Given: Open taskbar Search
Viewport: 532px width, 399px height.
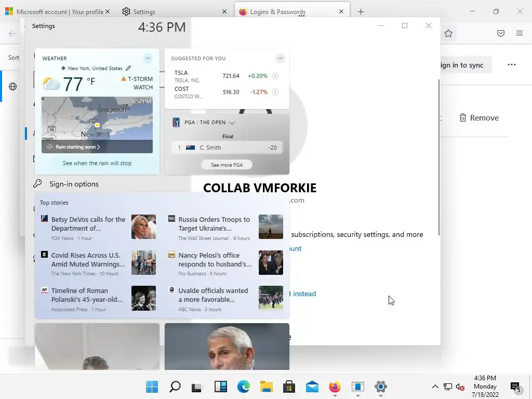Looking at the screenshot, I should pyautogui.click(x=175, y=387).
